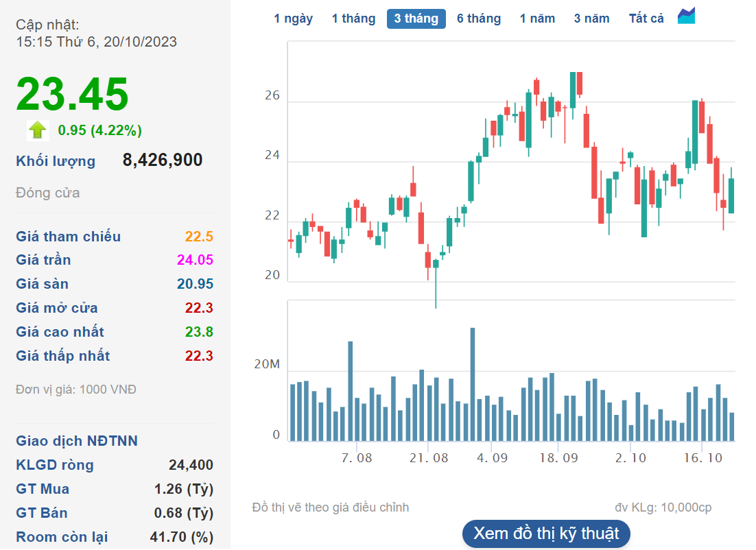756x550 pixels.
Task: Select the 1 năm time range
Action: tap(537, 19)
